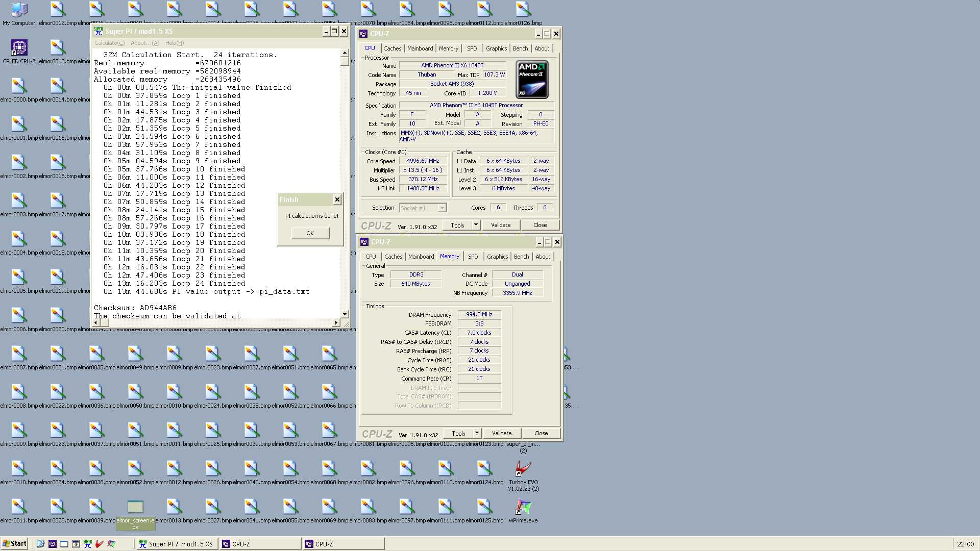This screenshot has height=551, width=980.
Task: Click Super PI horizontal scroll right arrow
Action: 336,322
